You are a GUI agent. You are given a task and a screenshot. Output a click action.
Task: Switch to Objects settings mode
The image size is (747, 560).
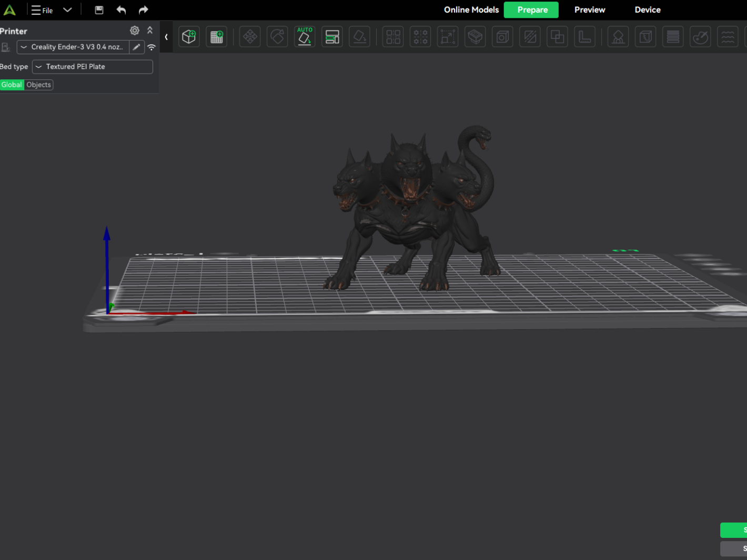click(39, 85)
